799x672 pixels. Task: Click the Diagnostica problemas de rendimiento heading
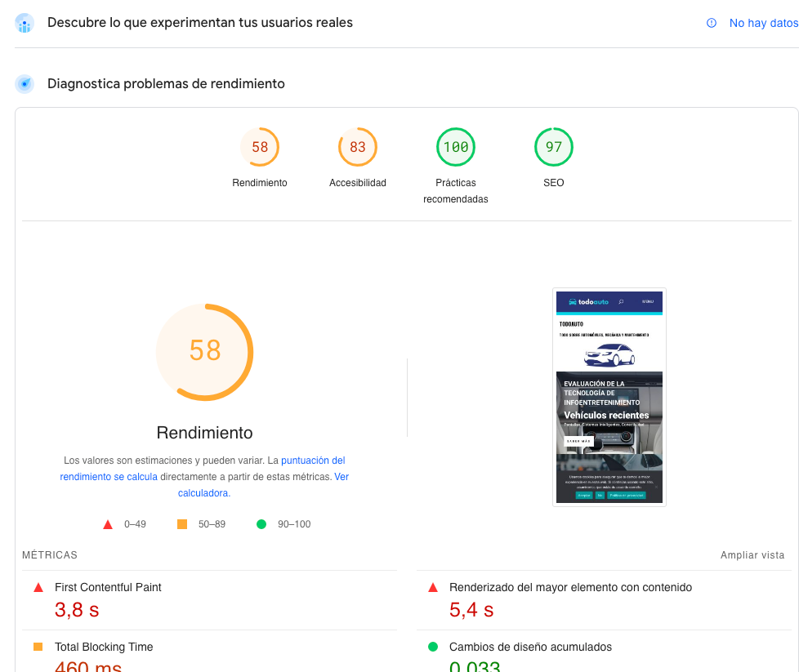(x=166, y=83)
